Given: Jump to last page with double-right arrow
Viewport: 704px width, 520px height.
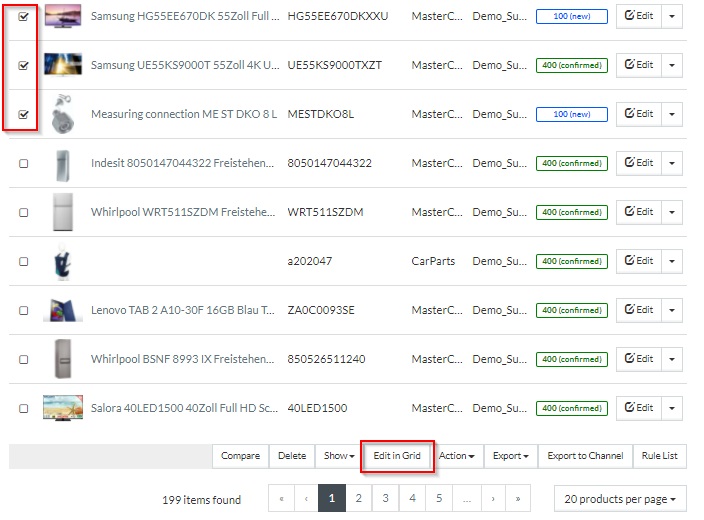Looking at the screenshot, I should point(518,498).
